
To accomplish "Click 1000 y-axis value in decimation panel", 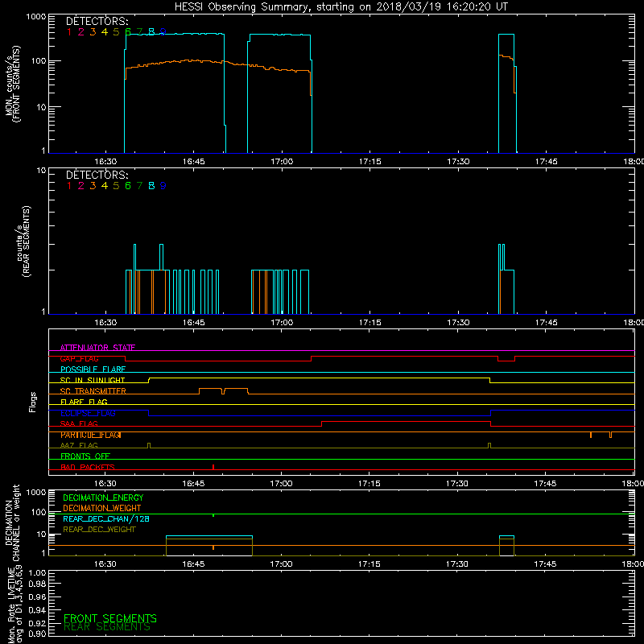I will (36, 493).
